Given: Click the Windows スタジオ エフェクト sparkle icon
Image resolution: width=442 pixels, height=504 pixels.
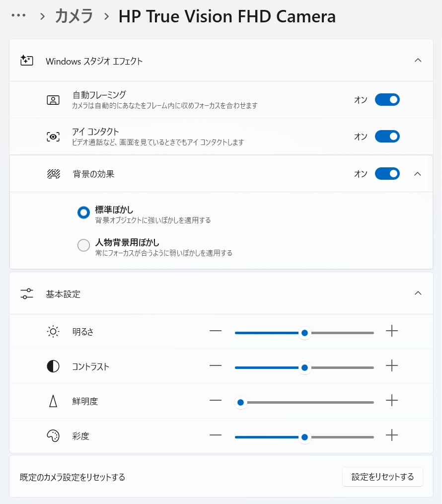Looking at the screenshot, I should (x=26, y=61).
